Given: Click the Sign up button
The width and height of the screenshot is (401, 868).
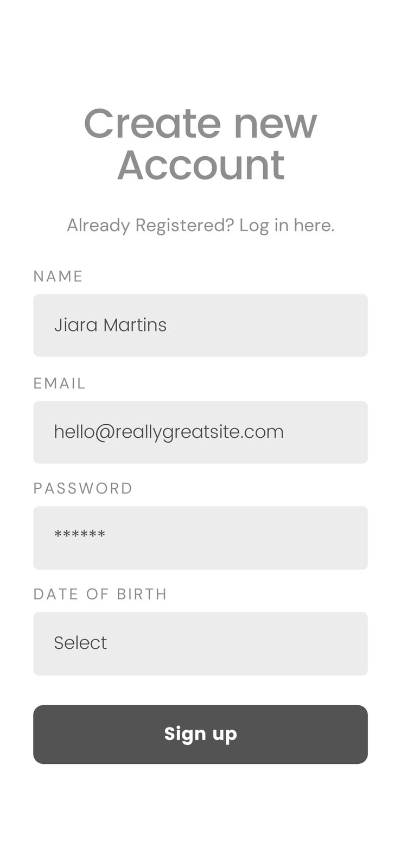Looking at the screenshot, I should pos(200,734).
